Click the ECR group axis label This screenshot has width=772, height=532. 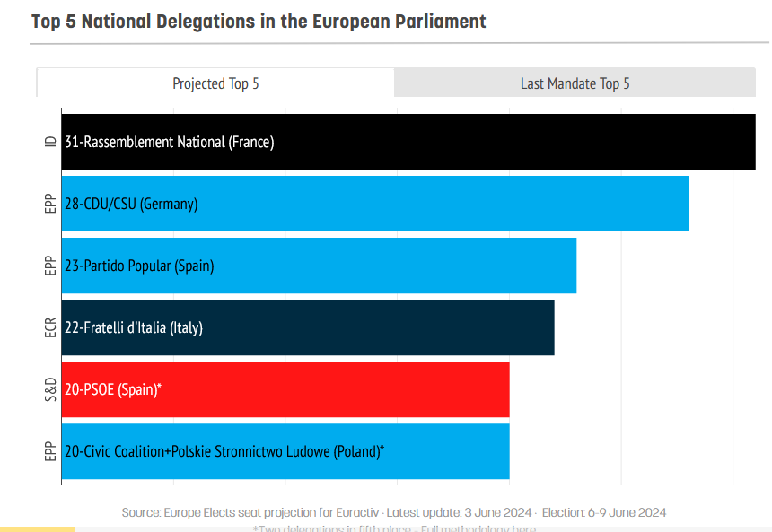pos(50,327)
